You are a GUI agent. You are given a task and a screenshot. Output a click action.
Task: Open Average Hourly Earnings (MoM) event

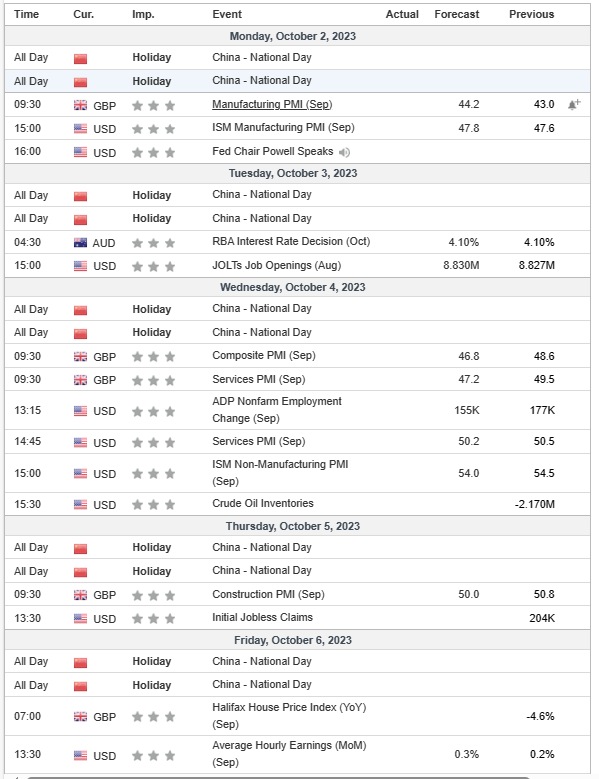[289, 754]
